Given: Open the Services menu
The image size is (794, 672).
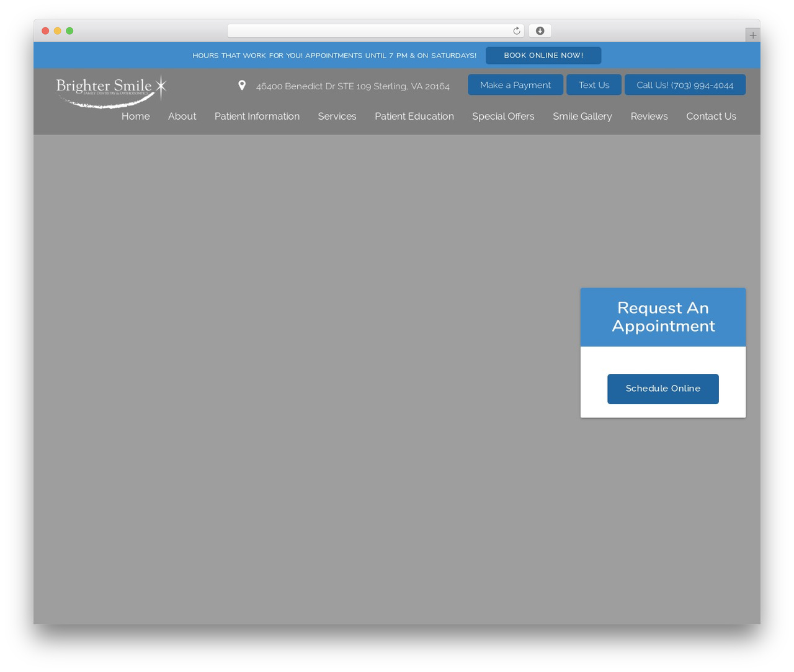Looking at the screenshot, I should click(337, 116).
